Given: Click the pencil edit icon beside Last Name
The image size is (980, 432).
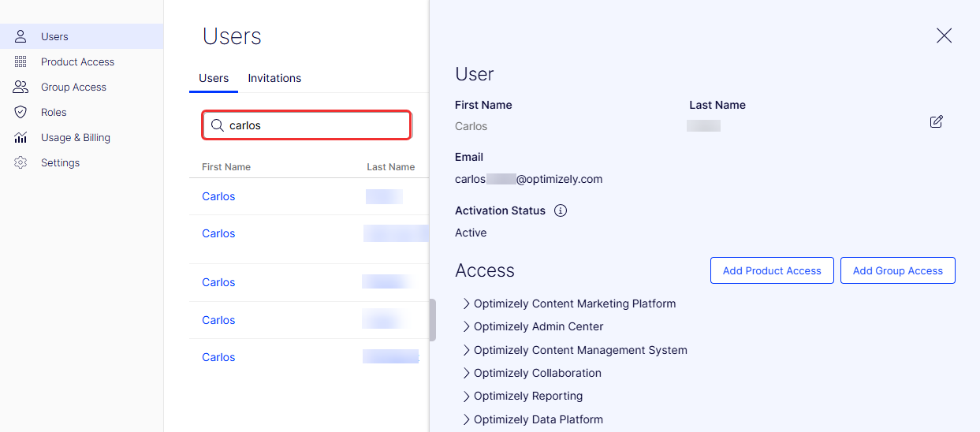Looking at the screenshot, I should pyautogui.click(x=937, y=121).
